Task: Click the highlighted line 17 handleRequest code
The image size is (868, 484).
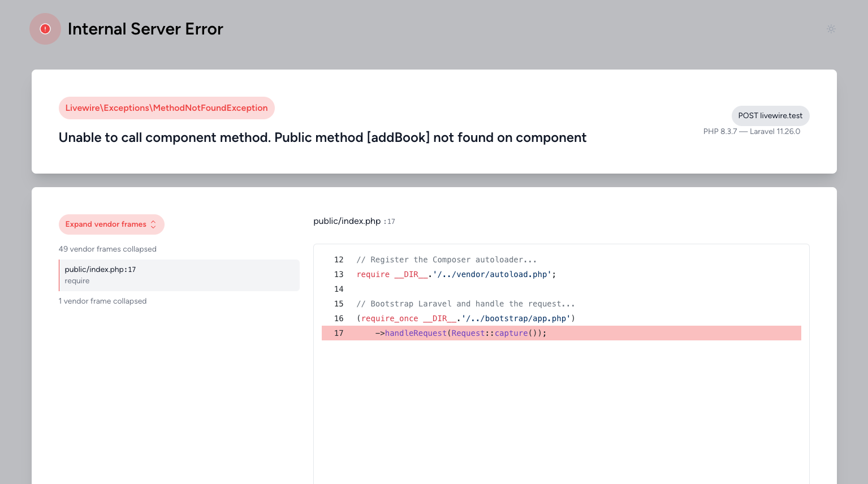Action: point(562,333)
